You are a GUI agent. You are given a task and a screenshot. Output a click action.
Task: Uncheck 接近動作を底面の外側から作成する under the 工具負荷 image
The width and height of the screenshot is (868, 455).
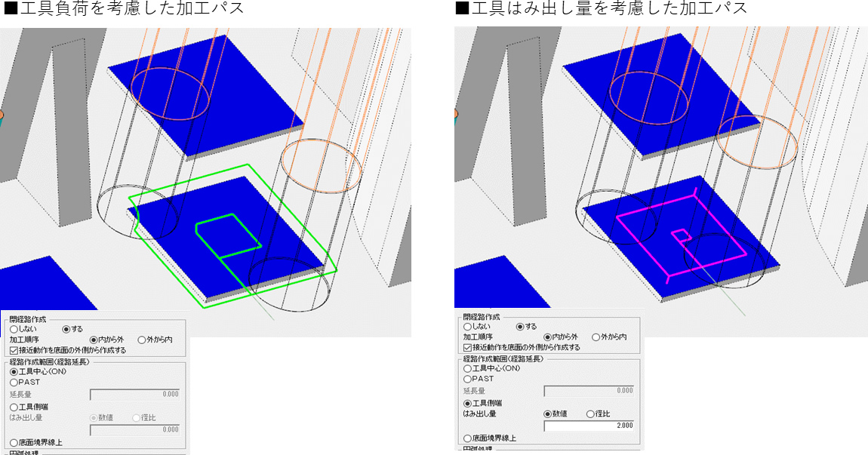tap(14, 350)
